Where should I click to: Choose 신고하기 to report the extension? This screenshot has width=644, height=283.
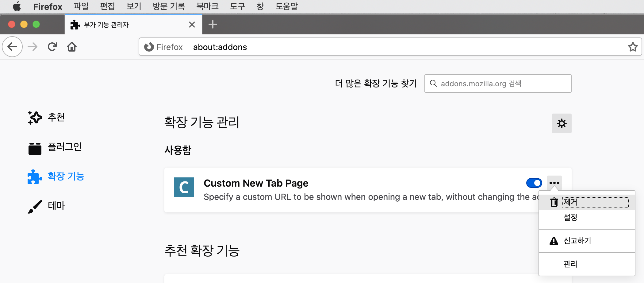[x=587, y=241]
